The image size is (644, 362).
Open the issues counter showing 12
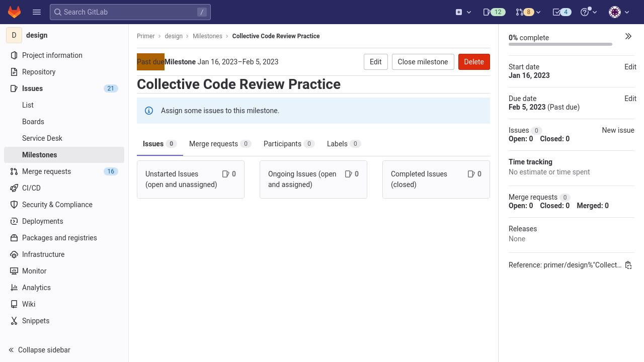(494, 12)
